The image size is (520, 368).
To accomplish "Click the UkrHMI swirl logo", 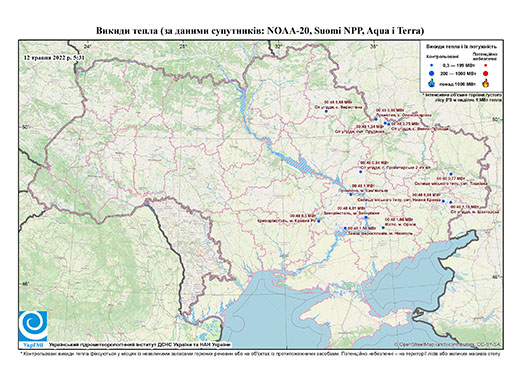I will [x=33, y=326].
